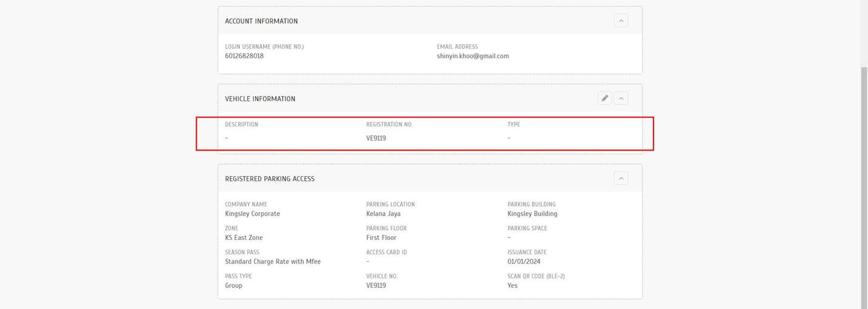Click the First Floor parking floor value
The height and width of the screenshot is (309, 868).
pyautogui.click(x=381, y=237)
